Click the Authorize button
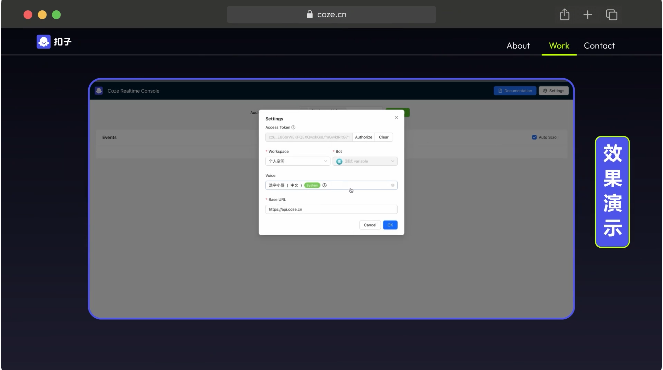This screenshot has height=370, width=663. click(363, 137)
